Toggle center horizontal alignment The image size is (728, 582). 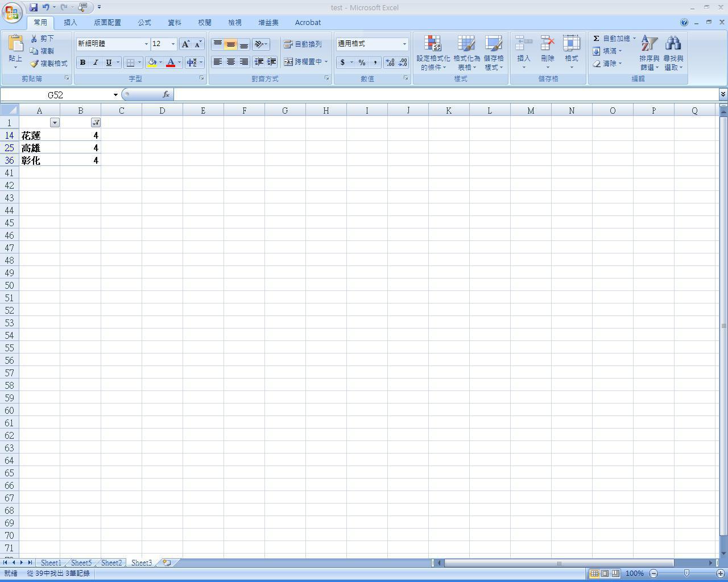coord(230,62)
